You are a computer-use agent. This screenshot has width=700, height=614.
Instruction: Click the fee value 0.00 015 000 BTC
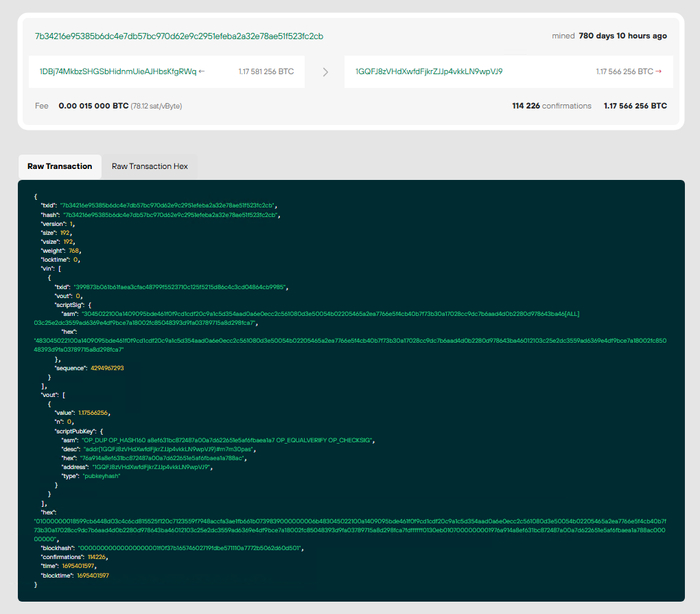tap(93, 105)
